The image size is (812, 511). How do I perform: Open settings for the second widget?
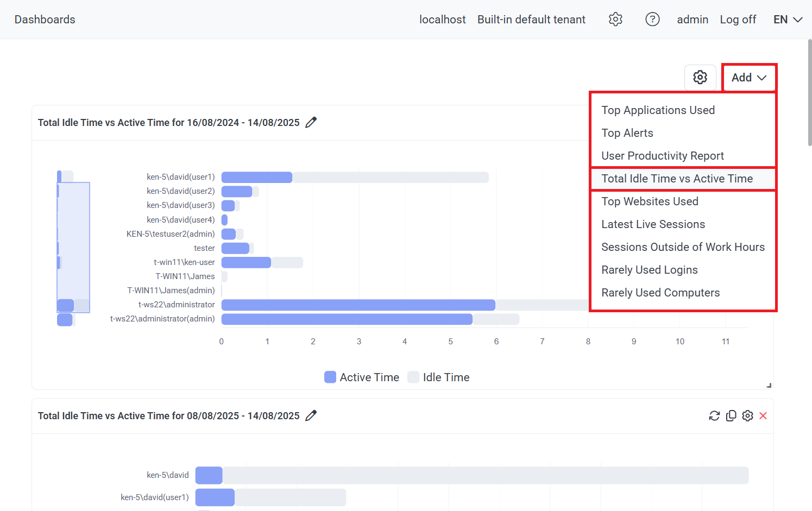748,416
